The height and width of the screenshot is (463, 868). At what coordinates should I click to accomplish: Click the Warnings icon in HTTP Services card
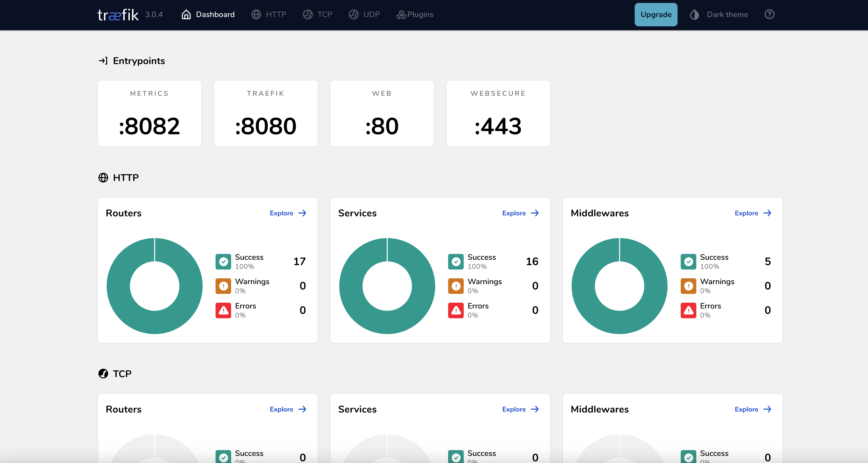tap(456, 286)
